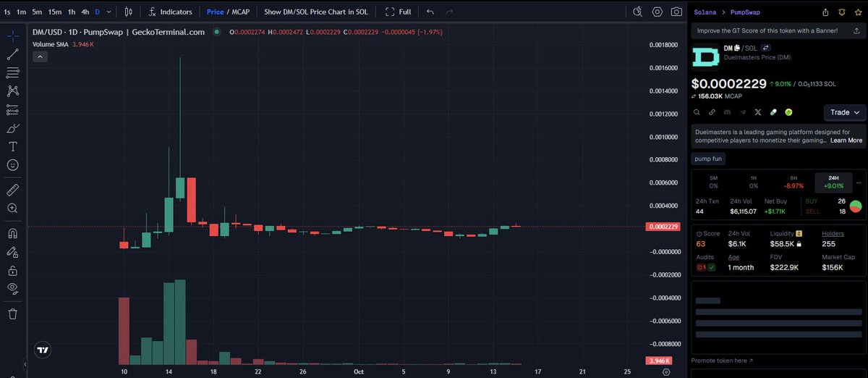
Task: Click the pump fun tag
Action: click(708, 159)
